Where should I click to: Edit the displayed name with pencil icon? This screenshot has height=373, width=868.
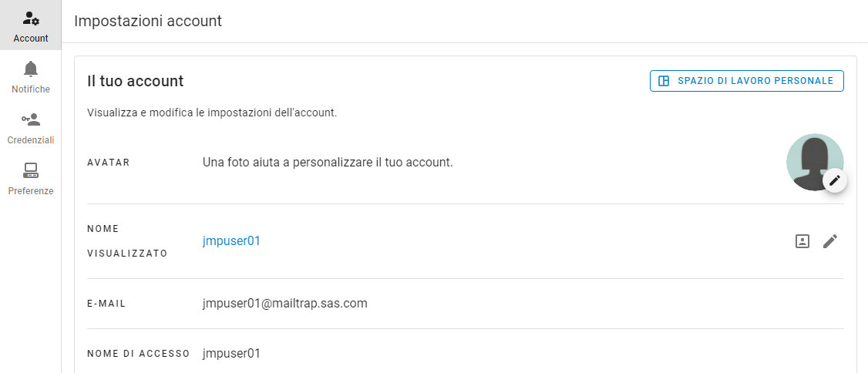coord(829,241)
